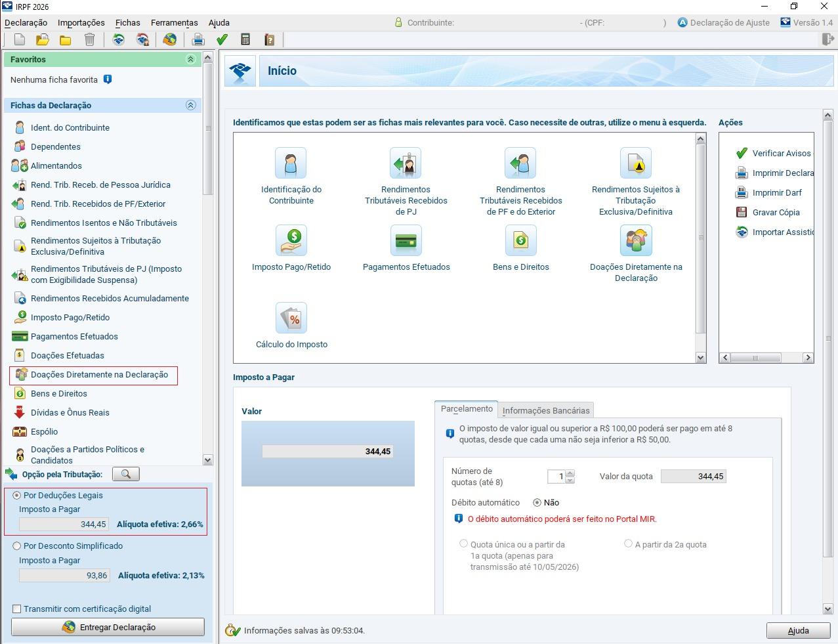Image resolution: width=838 pixels, height=644 pixels.
Task: Click the Ajuda button at the bottom right
Action: [x=798, y=631]
